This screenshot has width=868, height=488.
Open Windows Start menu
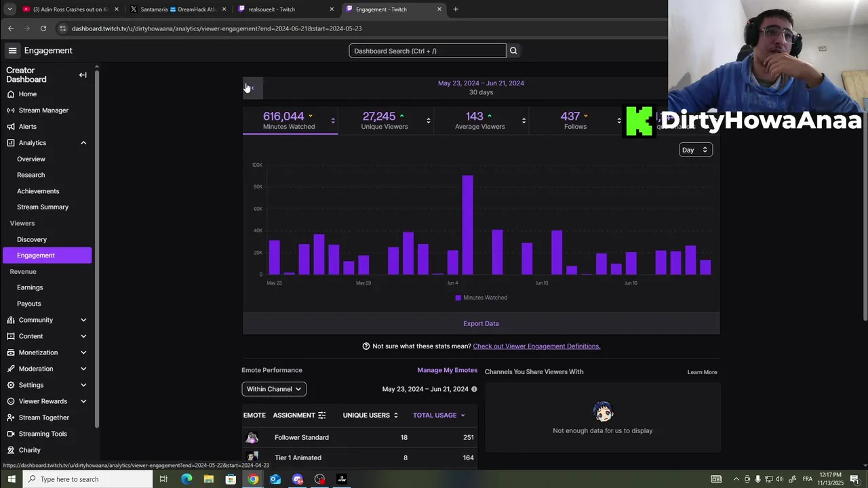(11, 479)
